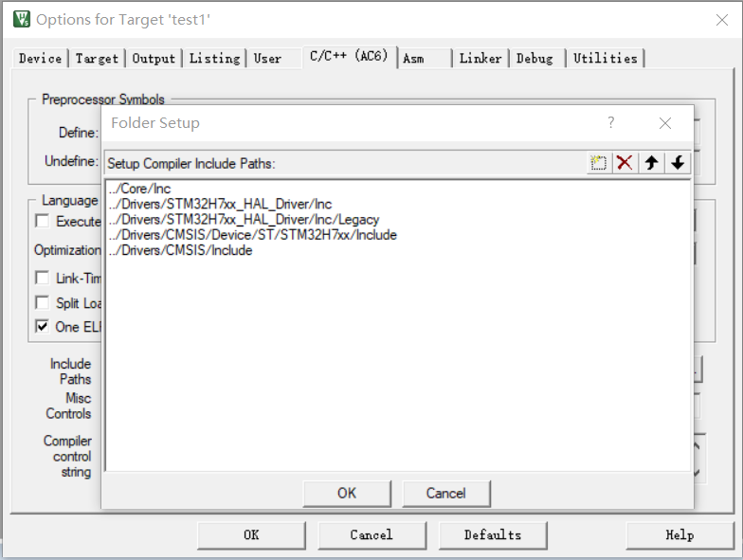Viewport: 743px width, 560px height.
Task: Toggle the Link-Time optimization checkbox
Action: tap(42, 278)
